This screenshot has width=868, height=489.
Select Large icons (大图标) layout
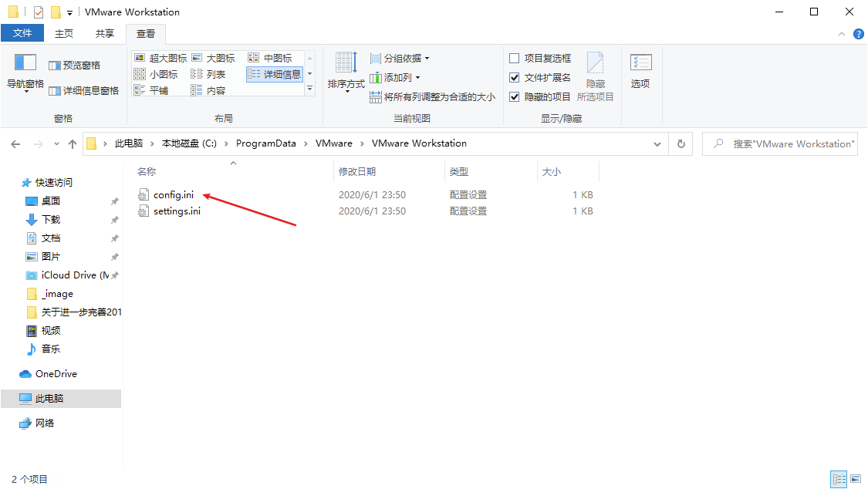(213, 58)
